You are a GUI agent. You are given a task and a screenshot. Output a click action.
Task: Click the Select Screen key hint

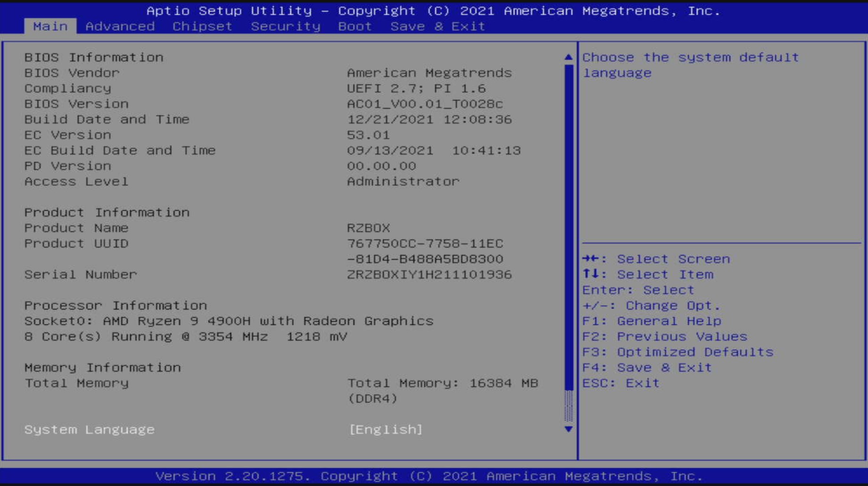pos(656,259)
